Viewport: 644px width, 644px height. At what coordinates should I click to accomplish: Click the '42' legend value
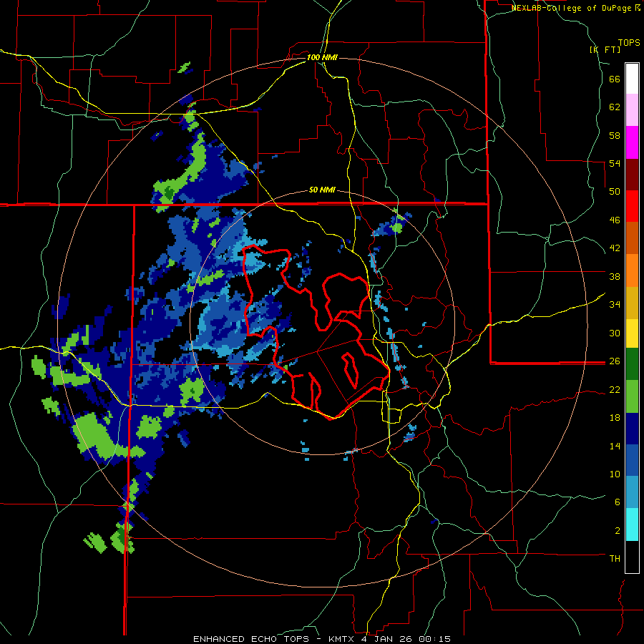coord(615,248)
